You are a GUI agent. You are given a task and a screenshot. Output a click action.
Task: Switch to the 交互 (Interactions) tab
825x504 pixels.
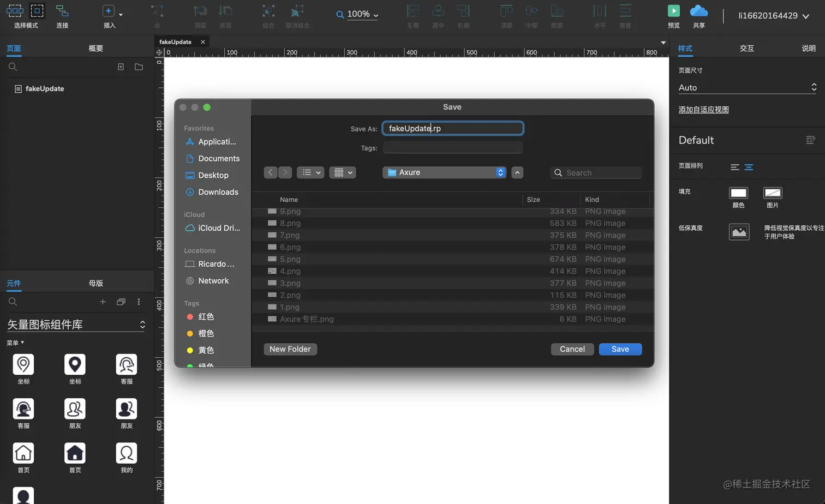[747, 48]
